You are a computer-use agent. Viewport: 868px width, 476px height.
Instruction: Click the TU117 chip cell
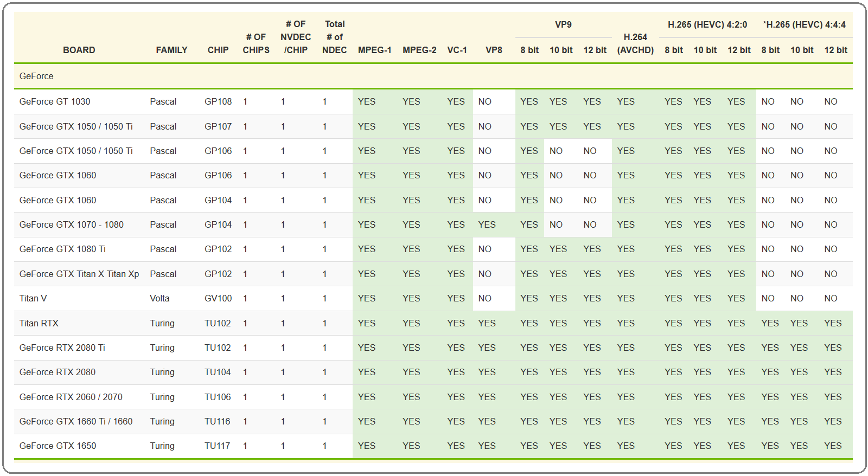(x=218, y=446)
